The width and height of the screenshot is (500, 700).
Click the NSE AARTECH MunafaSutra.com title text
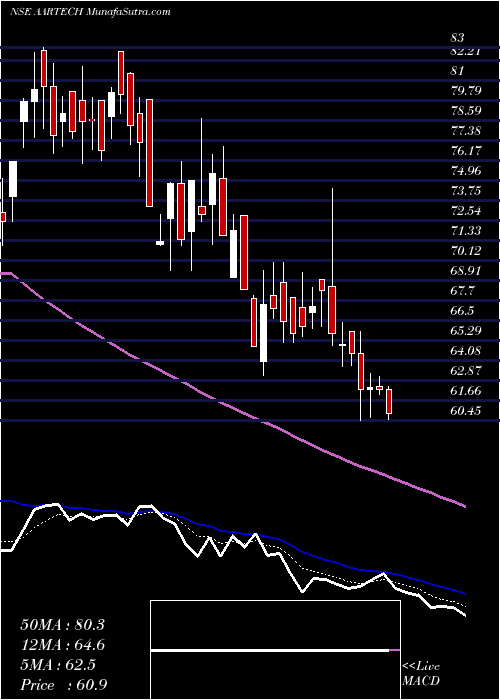(90, 11)
